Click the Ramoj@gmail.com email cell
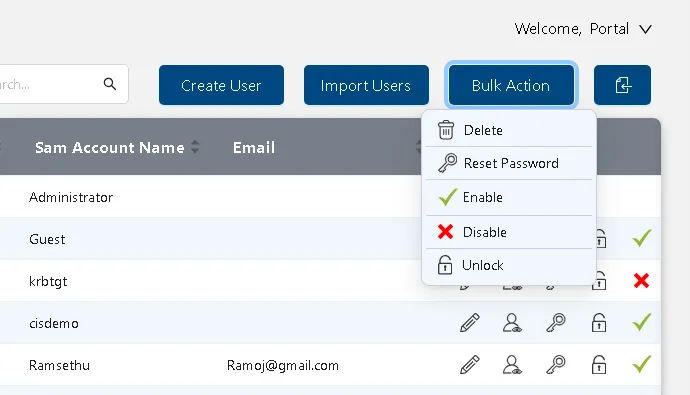690x395 pixels. pos(283,366)
